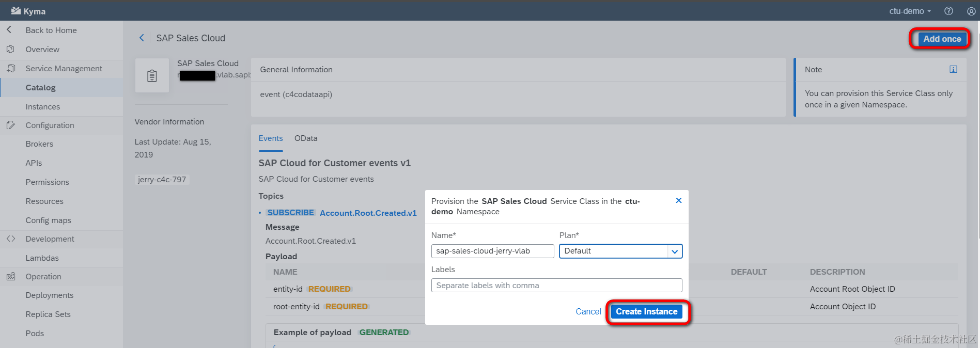Click the Plan dropdown chevron arrow
The width and height of the screenshot is (980, 348).
tap(675, 251)
